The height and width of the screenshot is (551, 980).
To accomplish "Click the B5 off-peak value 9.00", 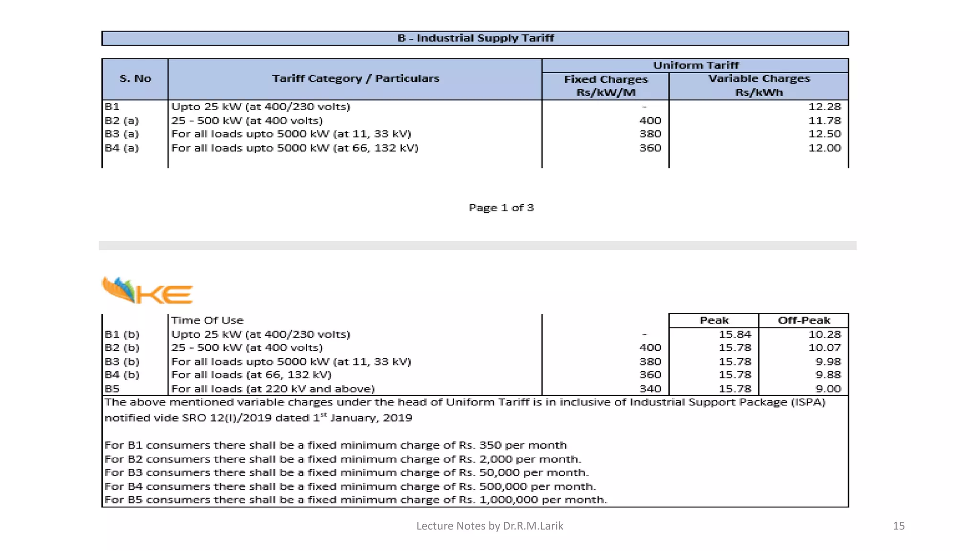I will tap(828, 389).
